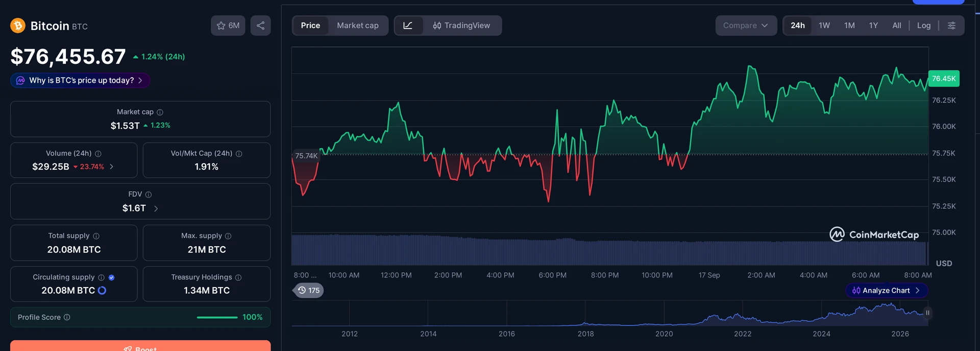Select the 1M time range
The width and height of the screenshot is (980, 351).
pos(849,26)
